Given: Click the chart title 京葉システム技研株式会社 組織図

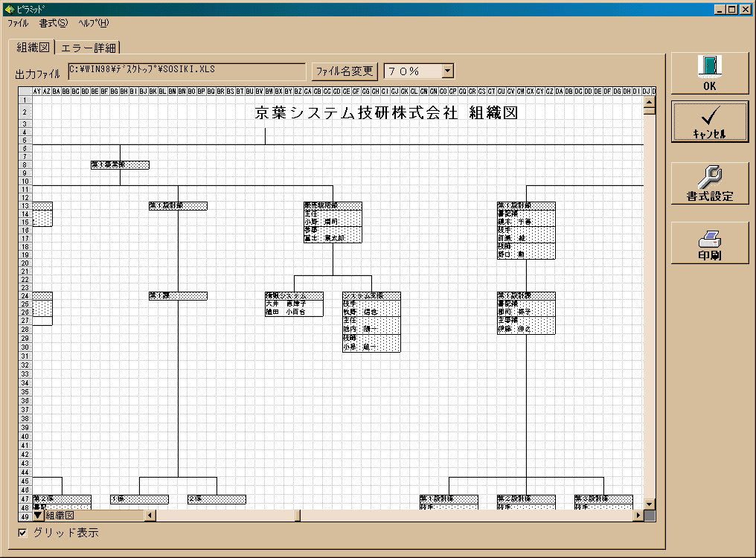Looking at the screenshot, I should (x=386, y=113).
